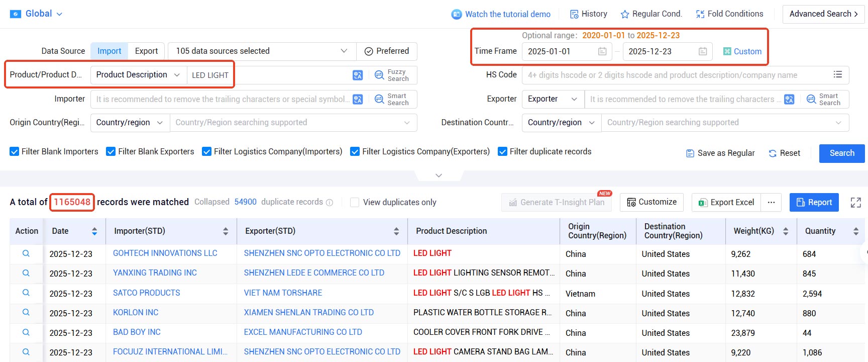Image resolution: width=868 pixels, height=362 pixels.
Task: Select the Export tab
Action: point(146,51)
